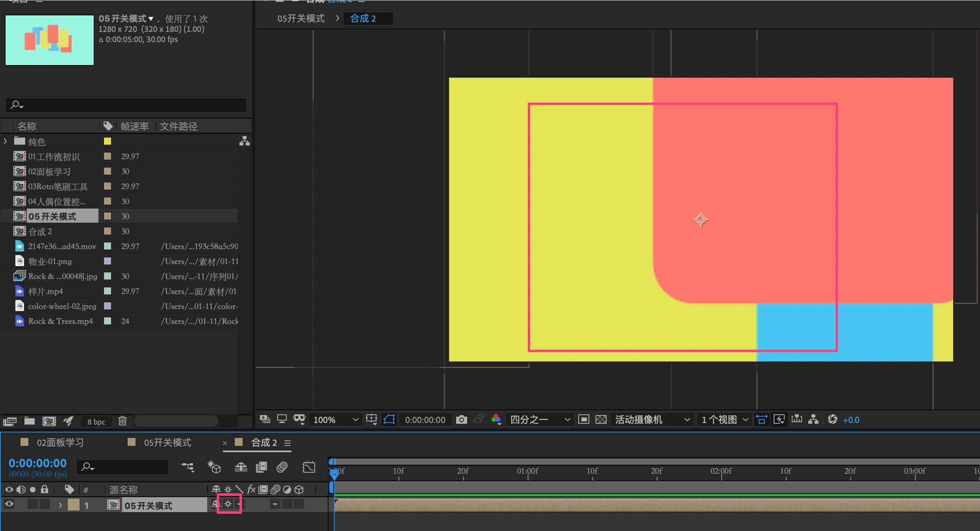Toggle the mask and shape path visibility

[389, 419]
